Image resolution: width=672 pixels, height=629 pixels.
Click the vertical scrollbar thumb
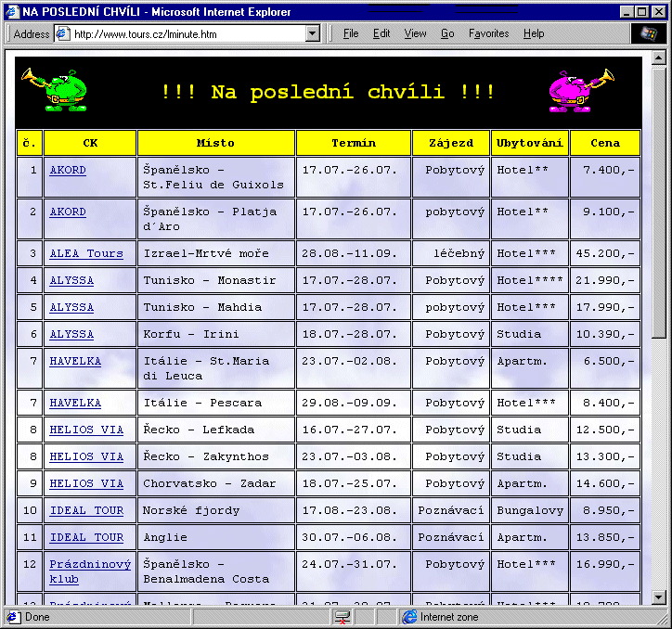[658, 201]
